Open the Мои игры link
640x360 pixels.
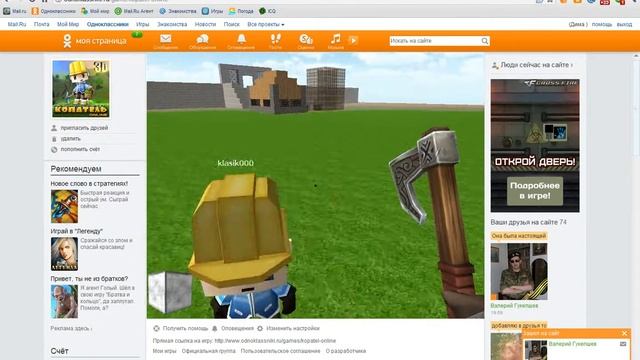pyautogui.click(x=164, y=351)
